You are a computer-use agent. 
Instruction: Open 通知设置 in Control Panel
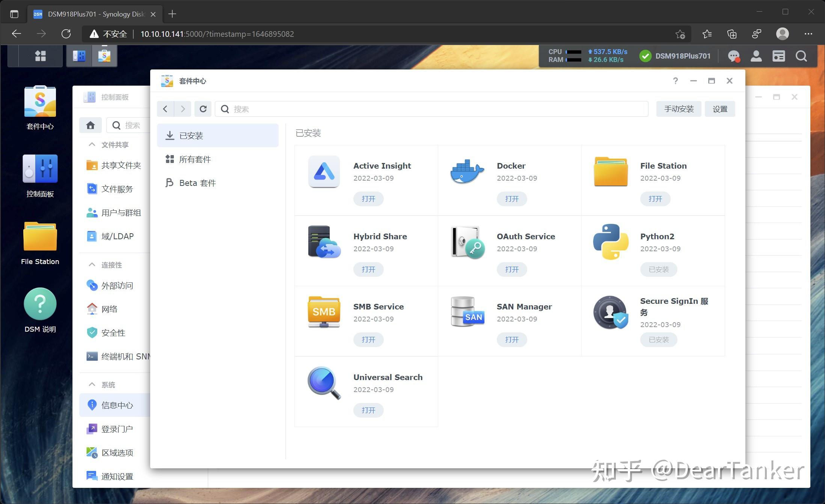coord(115,476)
